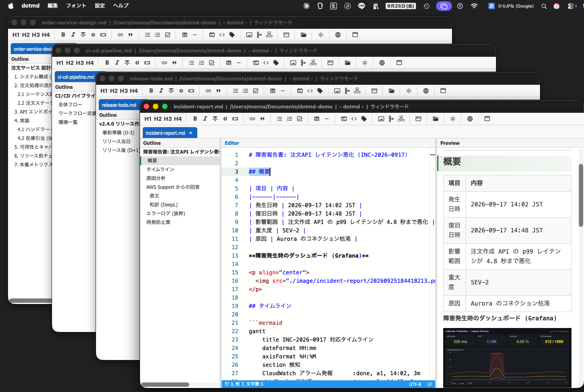The width and height of the screenshot is (584, 392).
Task: Click Bold icon in order-service-design window toolbar
Action: tap(63, 35)
